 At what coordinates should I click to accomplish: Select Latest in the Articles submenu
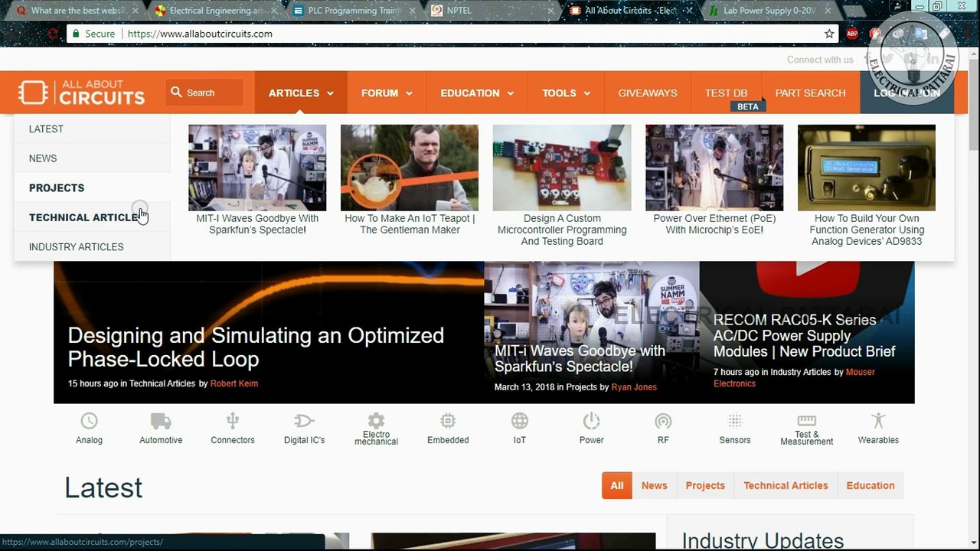[92, 129]
